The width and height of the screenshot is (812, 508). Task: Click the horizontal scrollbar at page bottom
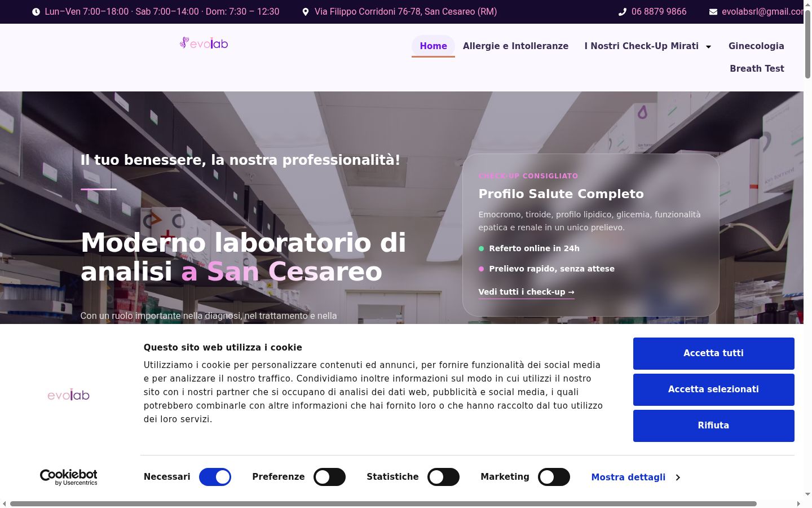click(383, 503)
